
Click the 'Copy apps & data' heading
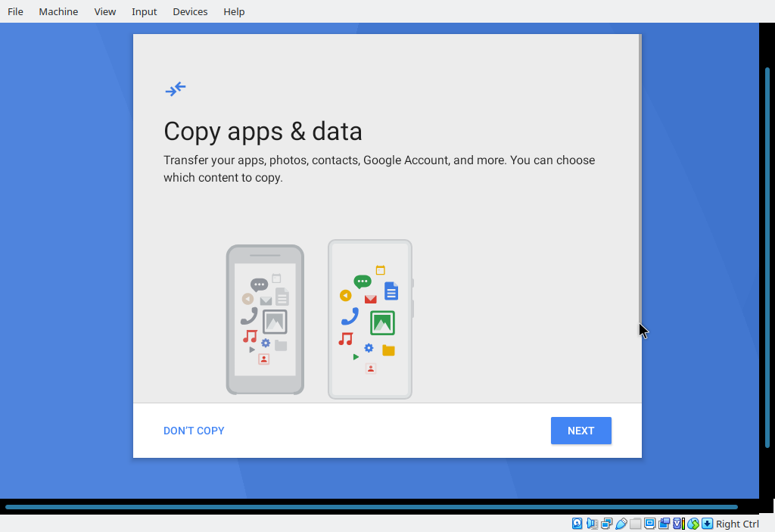pos(263,132)
